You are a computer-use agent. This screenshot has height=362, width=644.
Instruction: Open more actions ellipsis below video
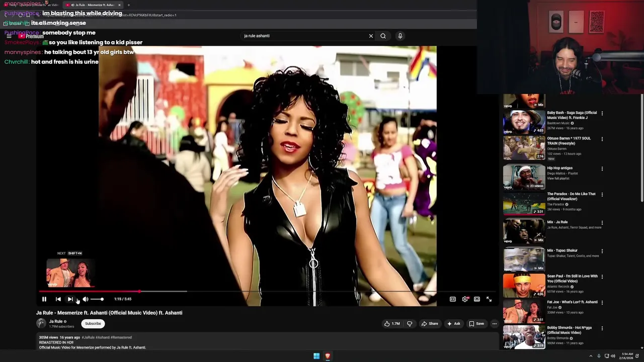[495, 324]
